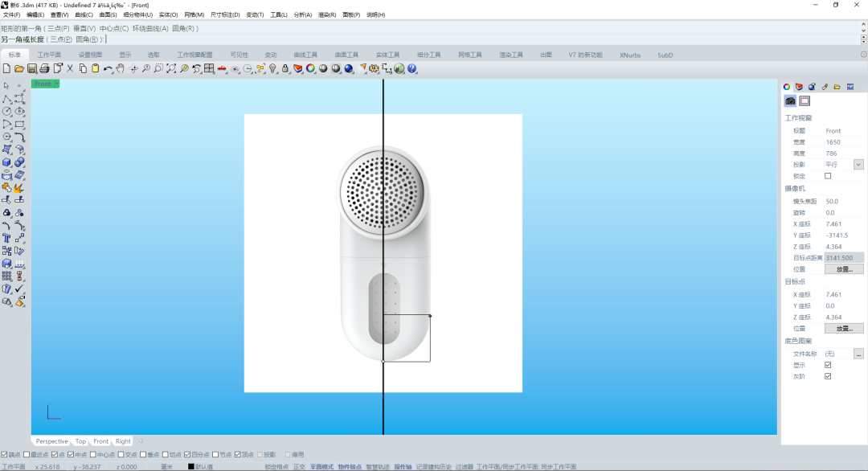Click the light bulb show/hide icon
Viewport: 868px width, 471px height.
click(x=272, y=68)
